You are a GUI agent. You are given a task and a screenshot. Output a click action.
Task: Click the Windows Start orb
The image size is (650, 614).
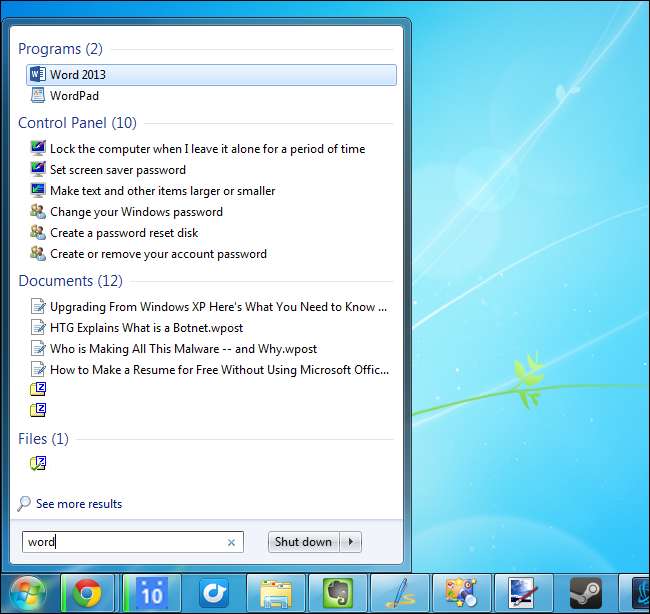pos(28,594)
